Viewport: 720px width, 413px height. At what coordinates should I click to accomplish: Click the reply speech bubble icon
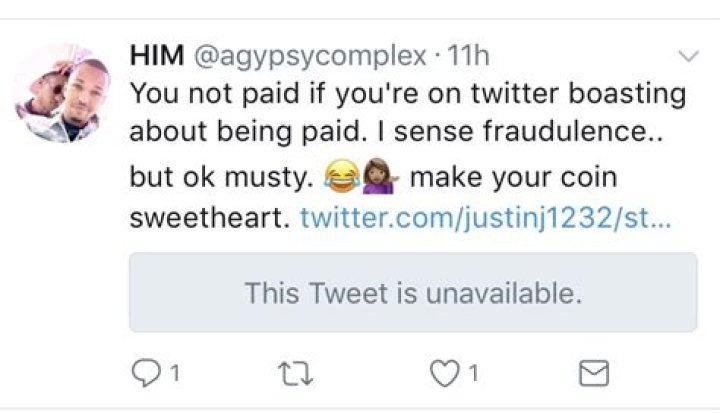145,373
